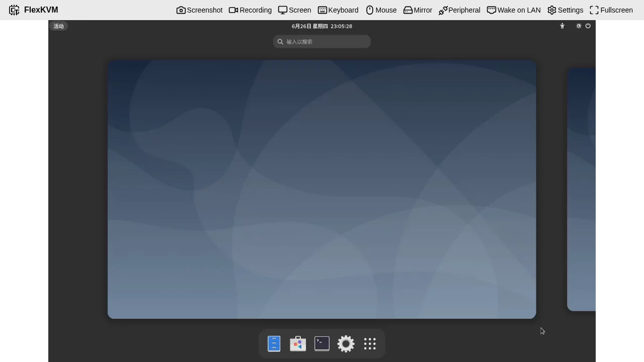Open the Keyboard menu
644x362 pixels.
(x=338, y=10)
